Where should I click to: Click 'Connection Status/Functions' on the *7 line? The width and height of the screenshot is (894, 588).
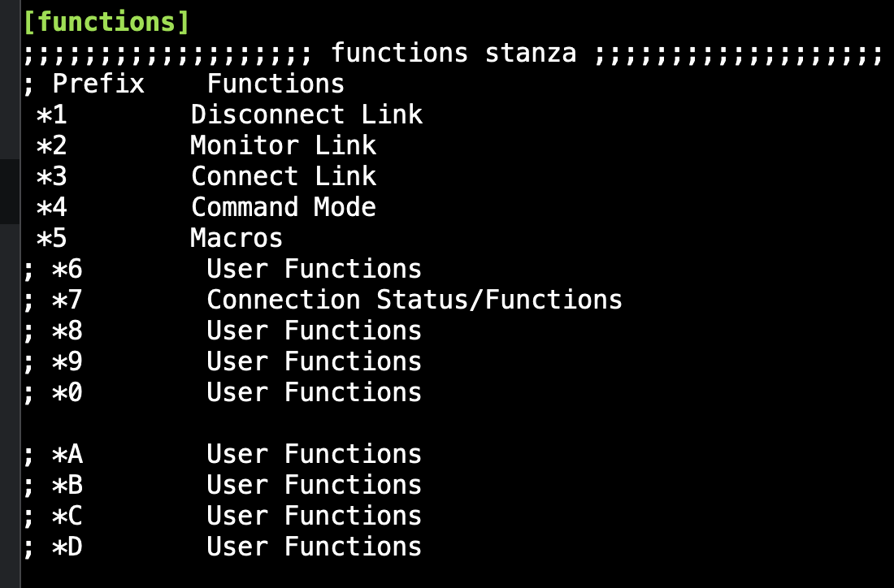[x=414, y=300]
